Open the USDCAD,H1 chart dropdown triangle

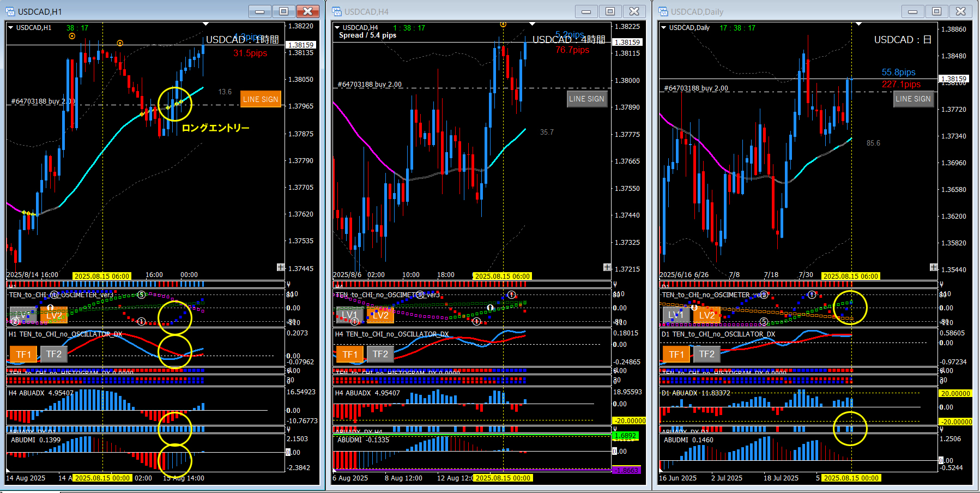10,27
